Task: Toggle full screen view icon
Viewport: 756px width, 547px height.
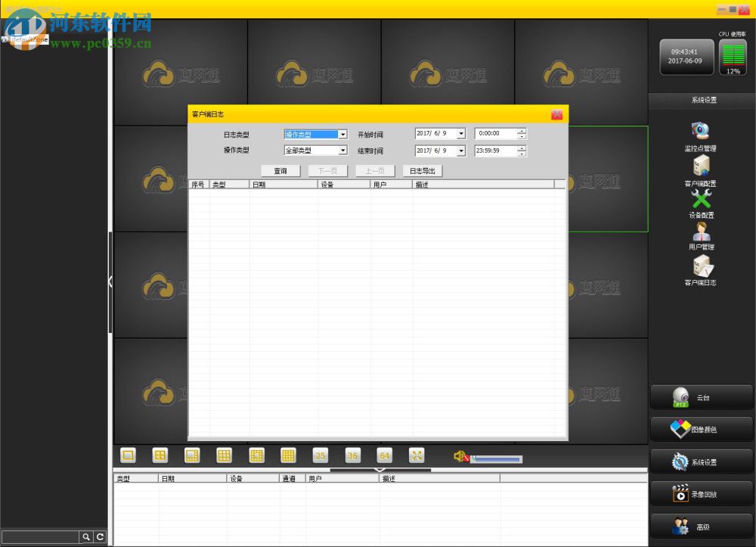Action: coord(417,455)
